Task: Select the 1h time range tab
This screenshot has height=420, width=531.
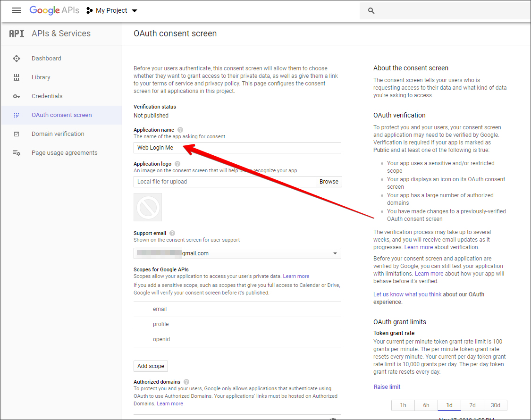Action: click(x=403, y=405)
